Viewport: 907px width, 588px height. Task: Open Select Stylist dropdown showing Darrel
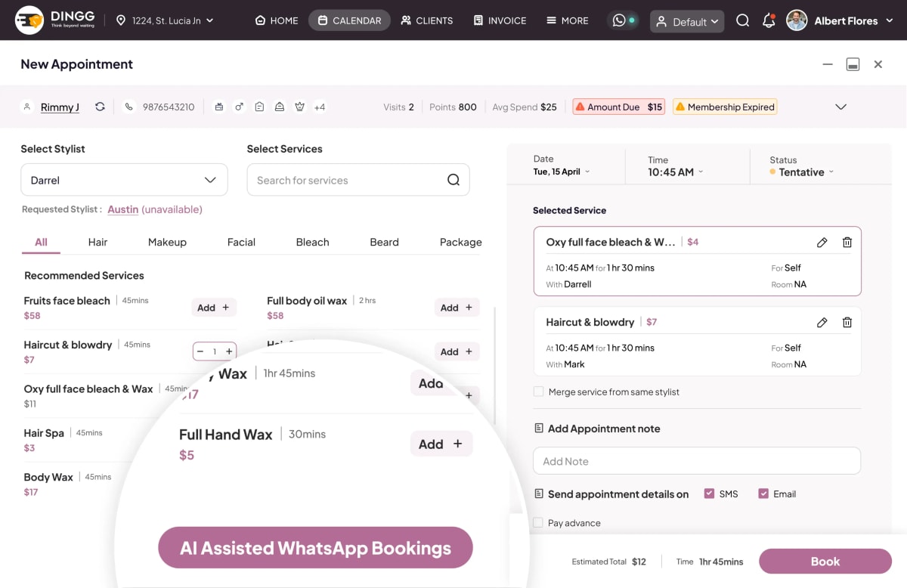coord(124,180)
